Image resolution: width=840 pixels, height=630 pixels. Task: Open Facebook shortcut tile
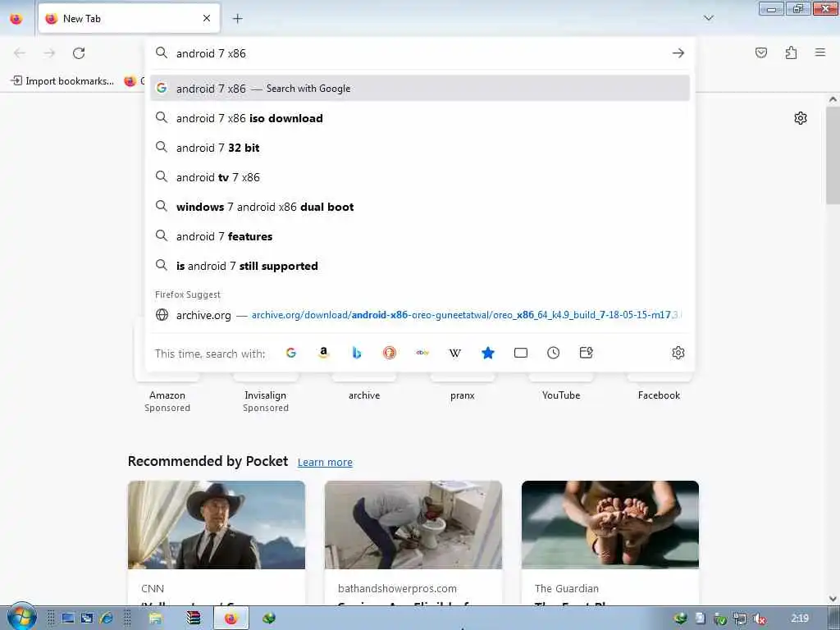[x=659, y=395]
